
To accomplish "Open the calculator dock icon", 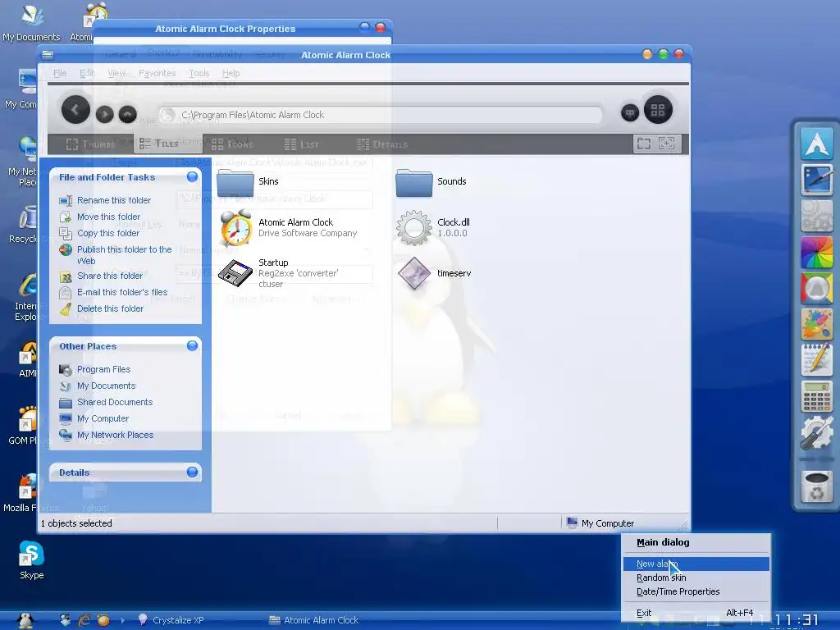I will (x=817, y=396).
